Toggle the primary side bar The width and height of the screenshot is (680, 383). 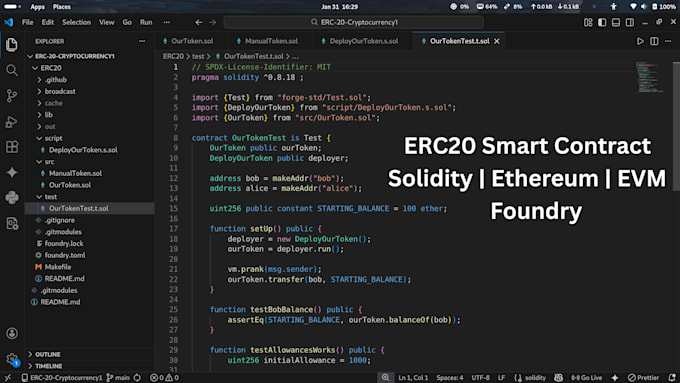point(602,22)
